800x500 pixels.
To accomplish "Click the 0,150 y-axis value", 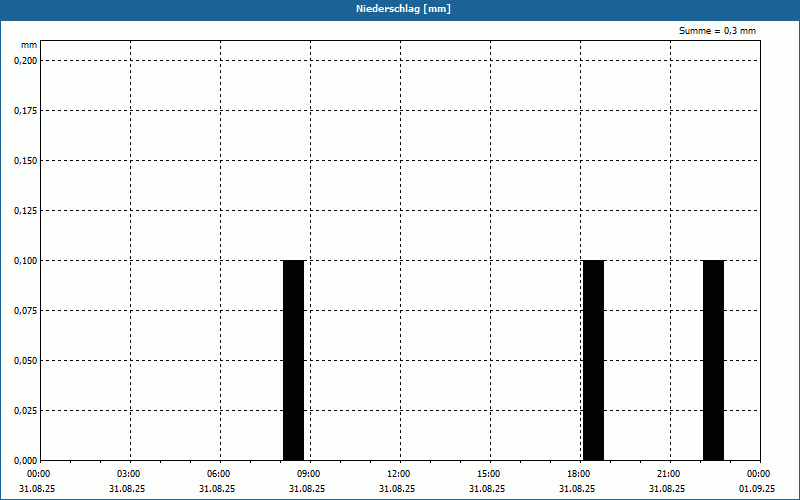I will coord(26,161).
